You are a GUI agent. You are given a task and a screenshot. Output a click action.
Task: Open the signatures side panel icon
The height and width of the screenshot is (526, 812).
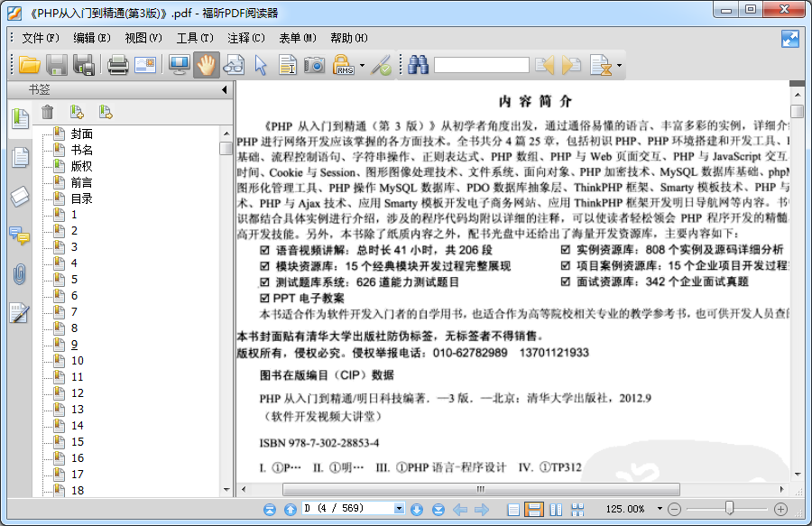point(19,313)
